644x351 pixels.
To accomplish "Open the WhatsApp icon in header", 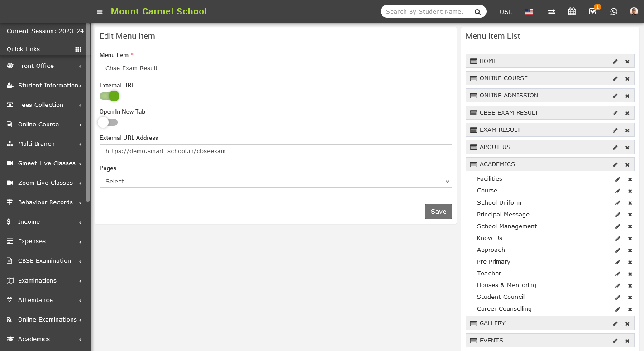I will (x=614, y=12).
